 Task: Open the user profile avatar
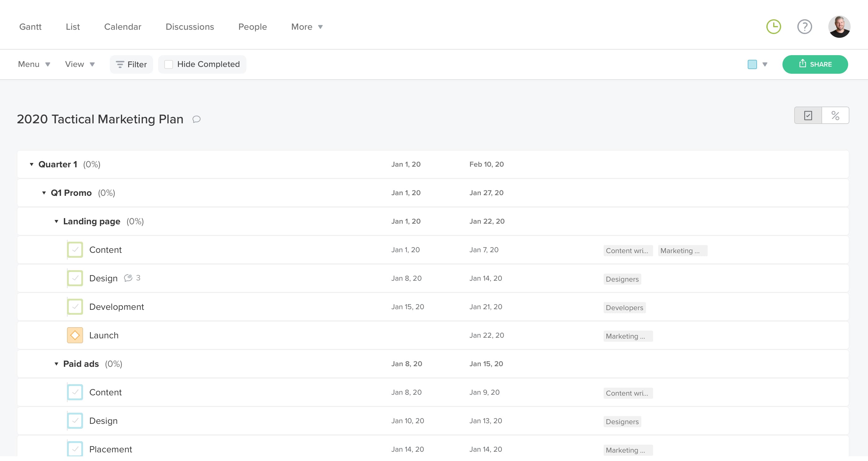click(839, 27)
